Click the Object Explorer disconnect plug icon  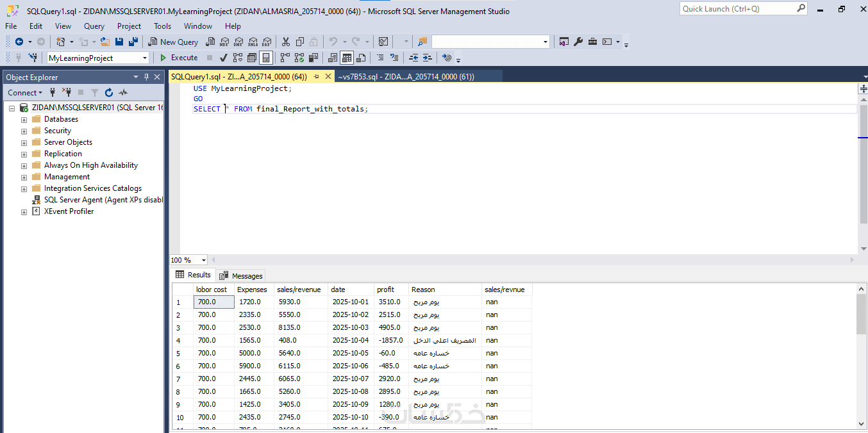click(x=67, y=93)
